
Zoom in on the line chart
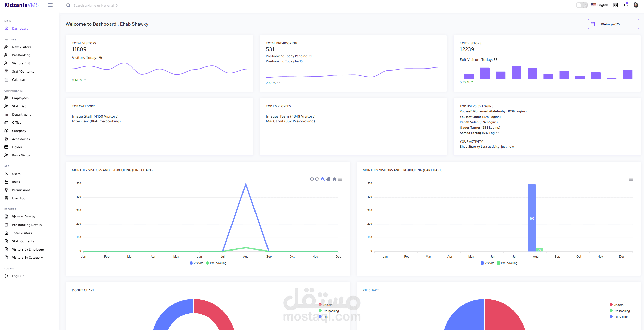[312, 179]
